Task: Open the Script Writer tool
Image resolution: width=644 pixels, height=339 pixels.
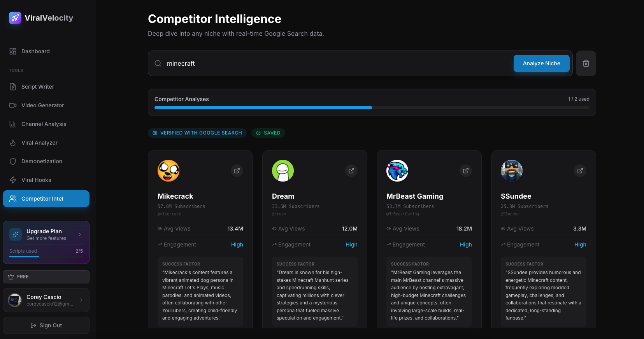Action: click(46, 87)
